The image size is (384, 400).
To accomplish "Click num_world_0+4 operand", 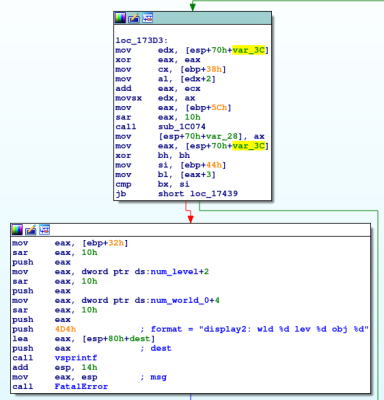I will (185, 300).
